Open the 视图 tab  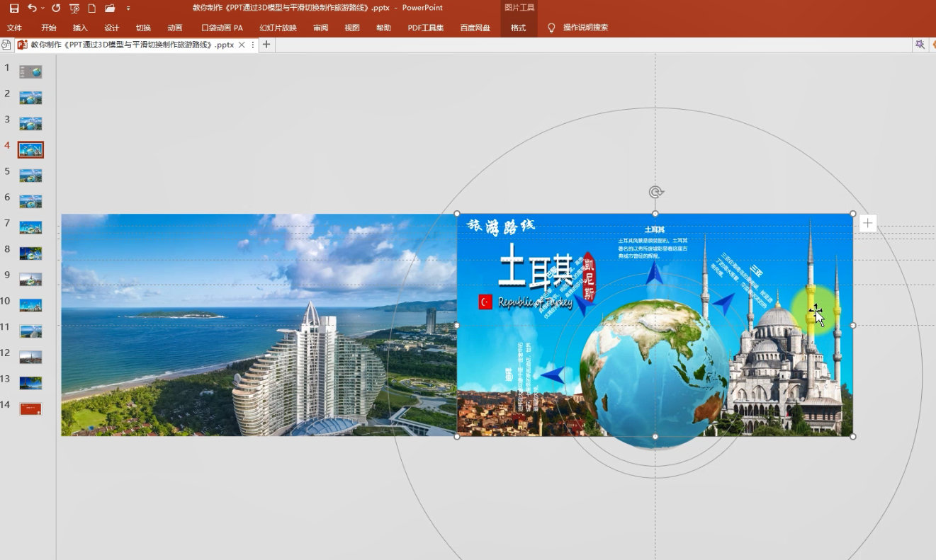coord(352,28)
